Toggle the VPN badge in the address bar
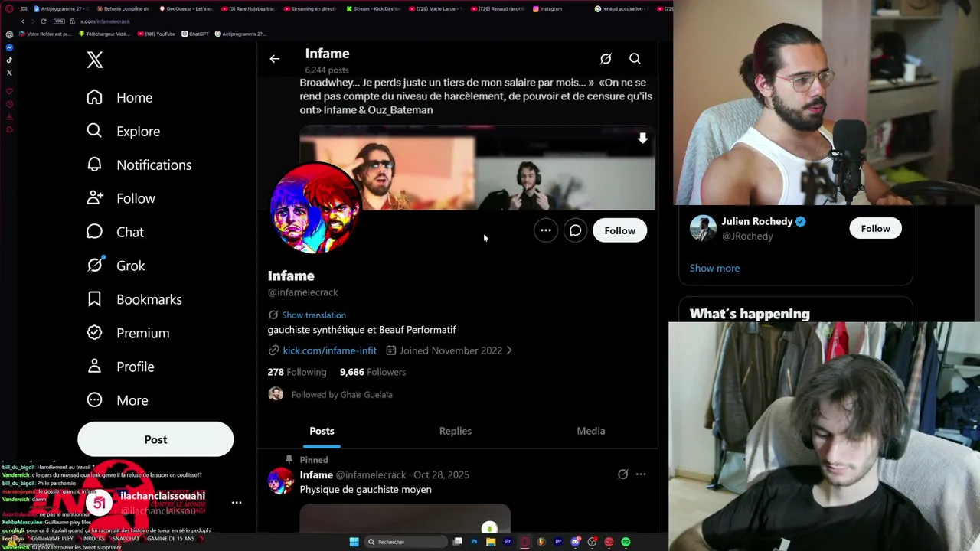Screen dimensions: 980x551 (x=59, y=21)
